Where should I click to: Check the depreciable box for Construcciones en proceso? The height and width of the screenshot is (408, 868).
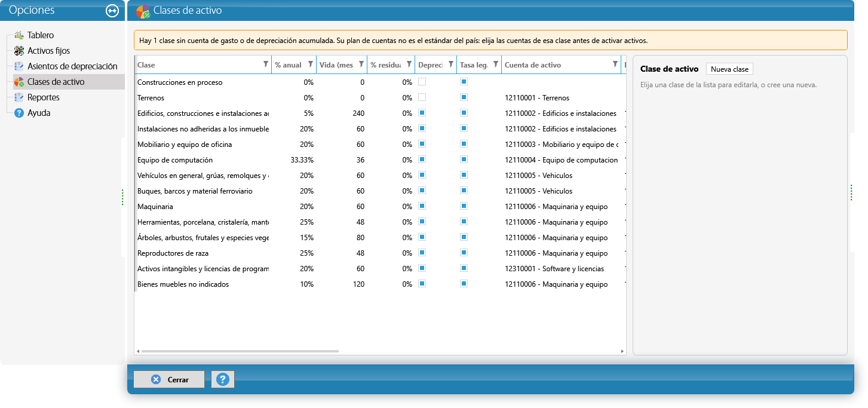point(422,81)
